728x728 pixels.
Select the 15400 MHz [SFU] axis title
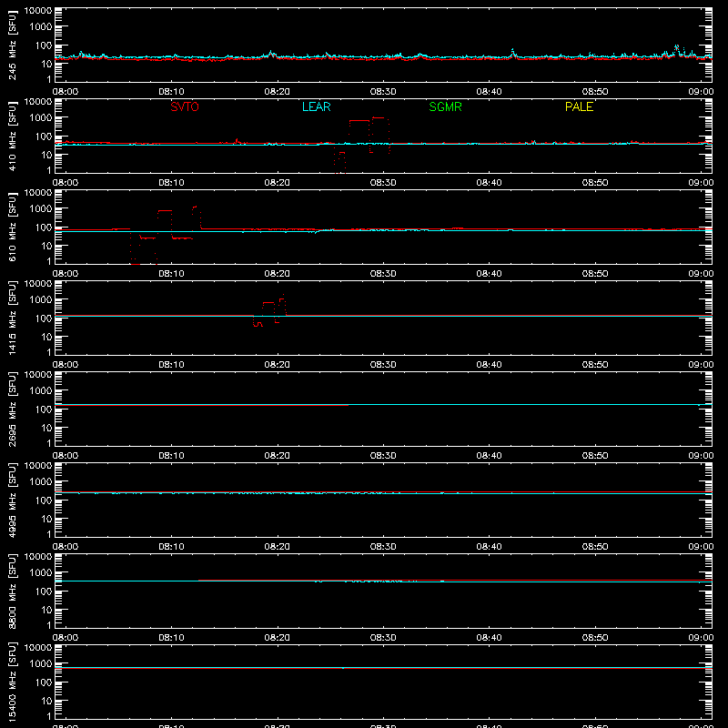tap(12, 682)
